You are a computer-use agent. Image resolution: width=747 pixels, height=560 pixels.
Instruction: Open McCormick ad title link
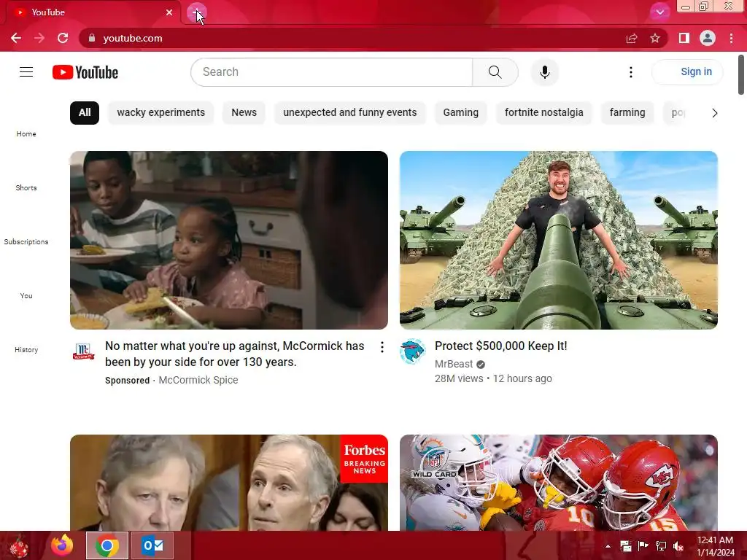[x=234, y=354]
